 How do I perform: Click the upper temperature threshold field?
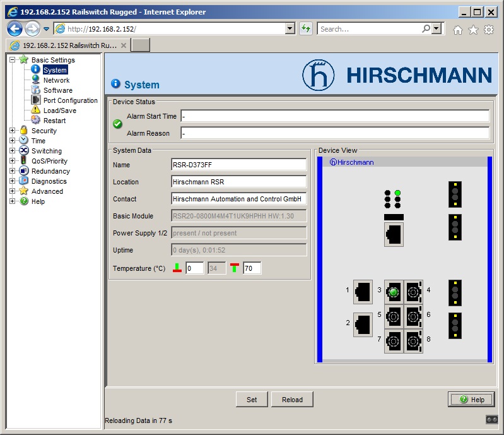(252, 268)
